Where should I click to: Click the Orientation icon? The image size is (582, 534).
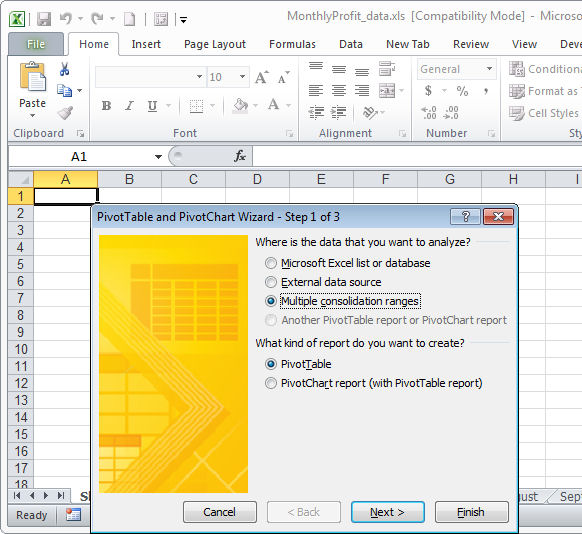(370, 112)
